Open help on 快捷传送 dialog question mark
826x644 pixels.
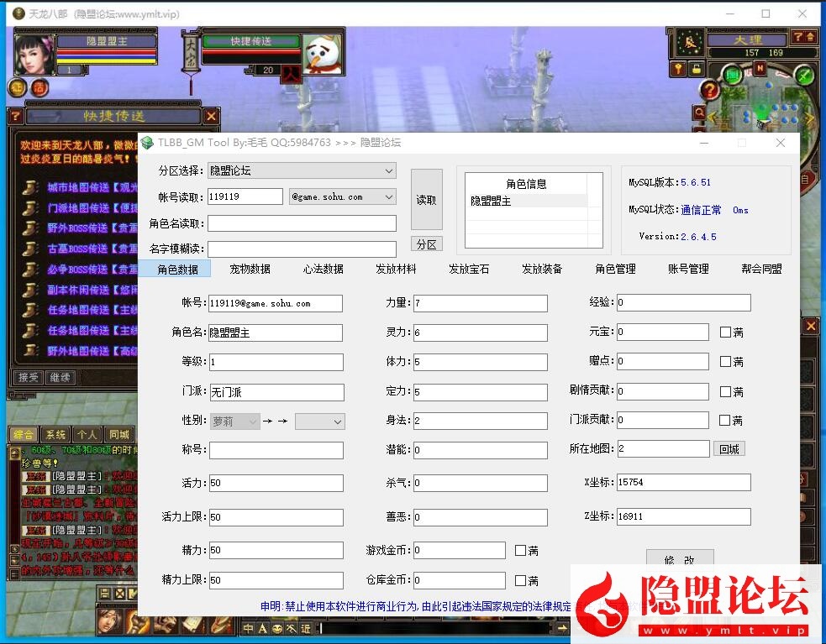click(x=16, y=116)
